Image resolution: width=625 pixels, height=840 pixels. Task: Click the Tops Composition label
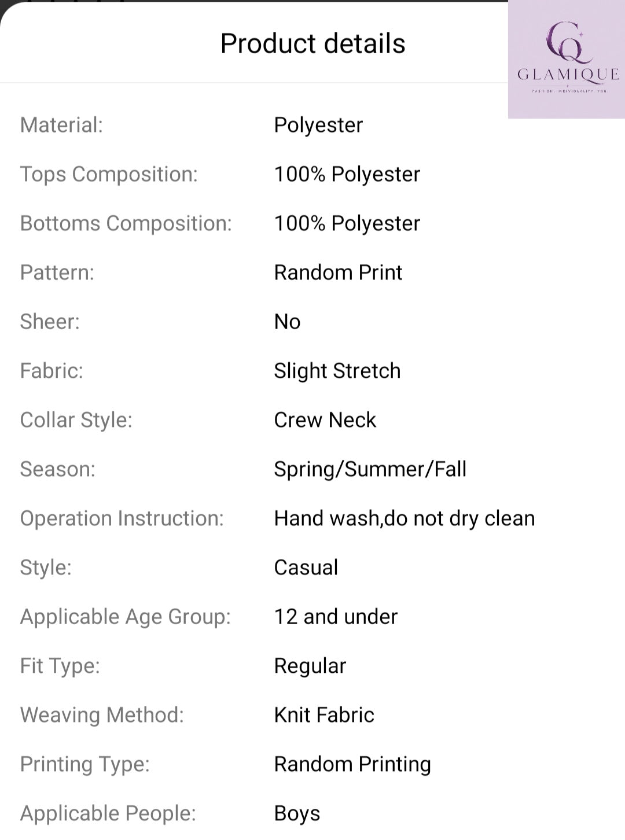click(x=109, y=175)
